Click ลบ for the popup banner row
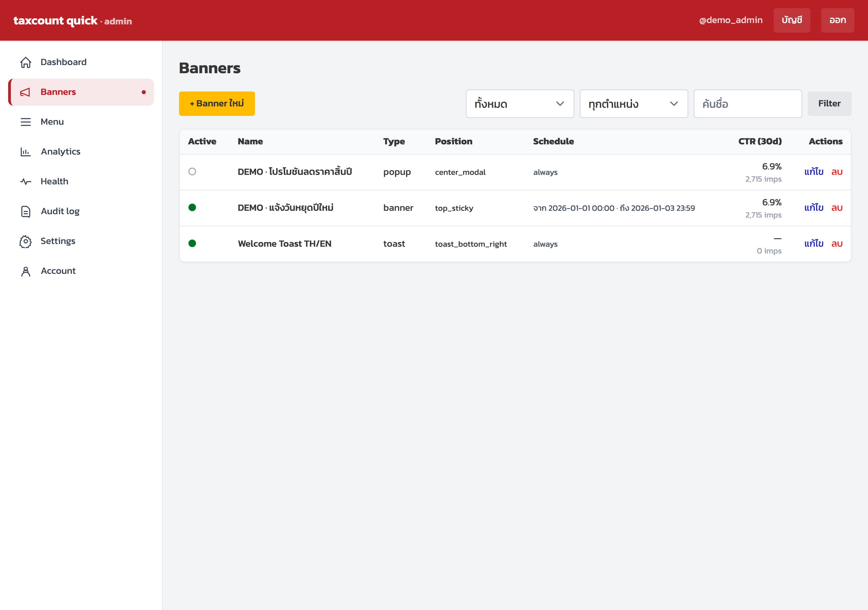Screen dimensions: 868x610 836,172
